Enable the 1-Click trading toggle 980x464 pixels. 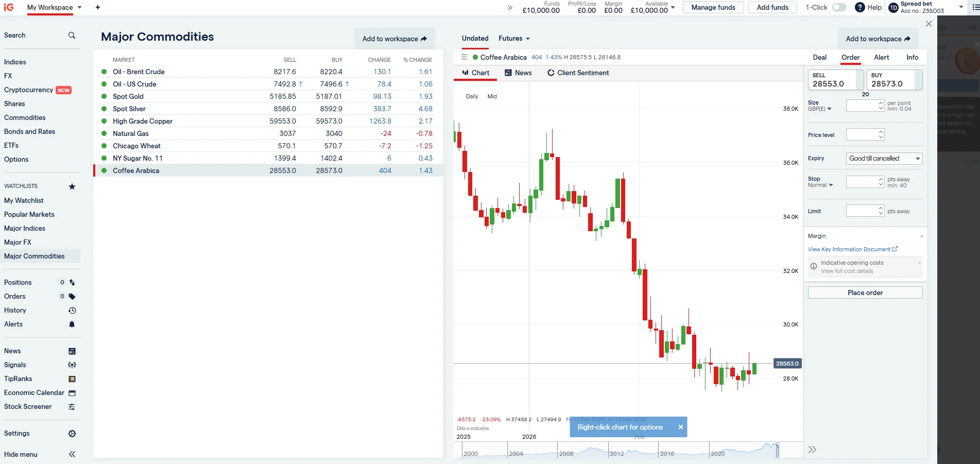(x=840, y=7)
